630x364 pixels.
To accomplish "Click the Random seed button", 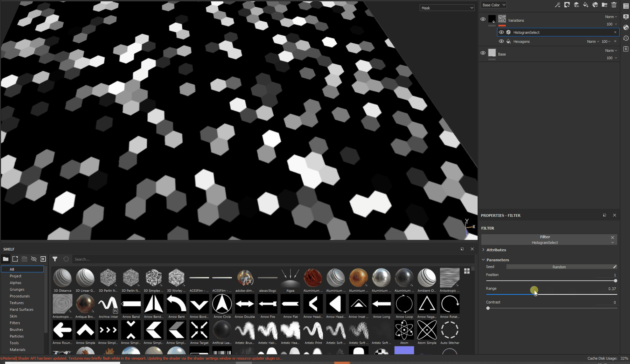I will click(559, 267).
